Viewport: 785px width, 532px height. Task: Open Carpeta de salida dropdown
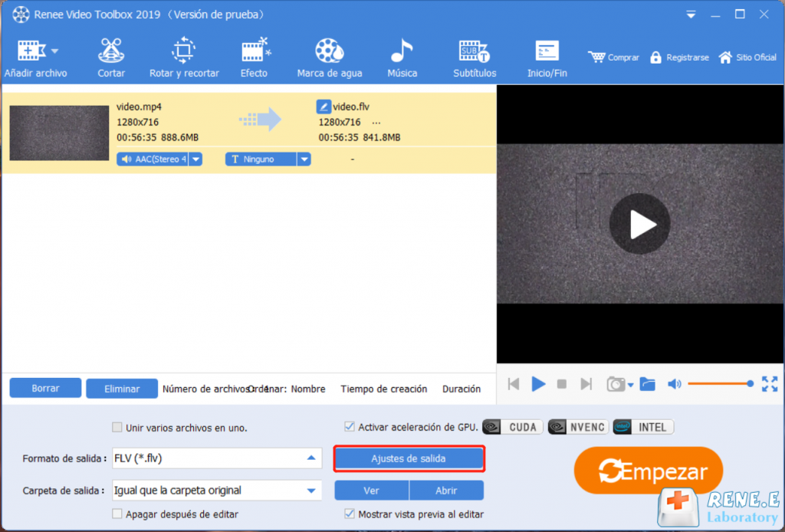[x=311, y=491]
